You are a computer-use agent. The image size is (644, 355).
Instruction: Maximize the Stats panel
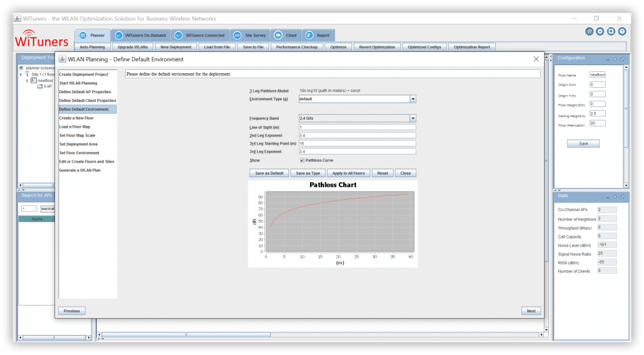pyautogui.click(x=615, y=197)
